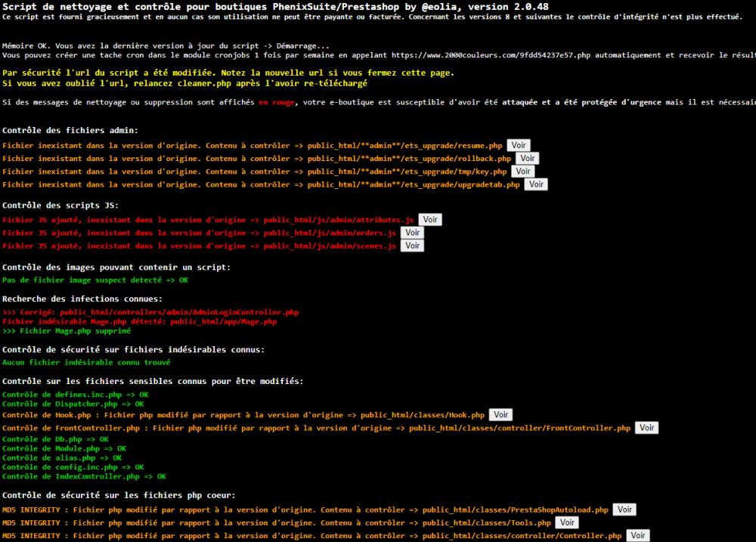This screenshot has width=756, height=542.
Task: Click the 'Corrigé: AdminLoginController.php' line
Action: tap(150, 312)
